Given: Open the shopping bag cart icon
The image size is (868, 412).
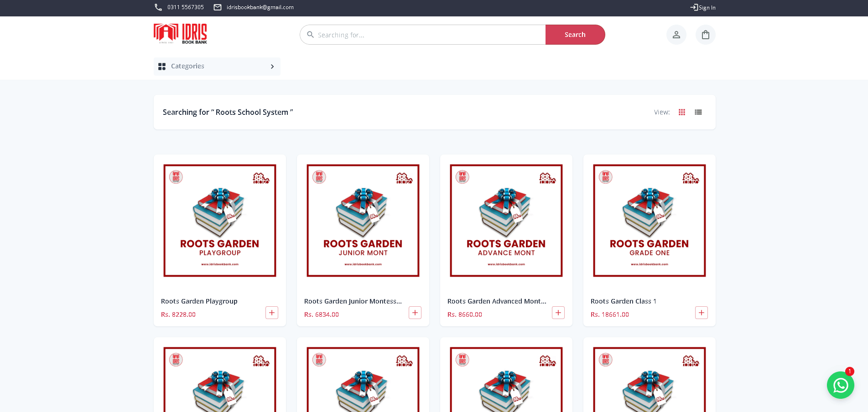Looking at the screenshot, I should [x=706, y=35].
